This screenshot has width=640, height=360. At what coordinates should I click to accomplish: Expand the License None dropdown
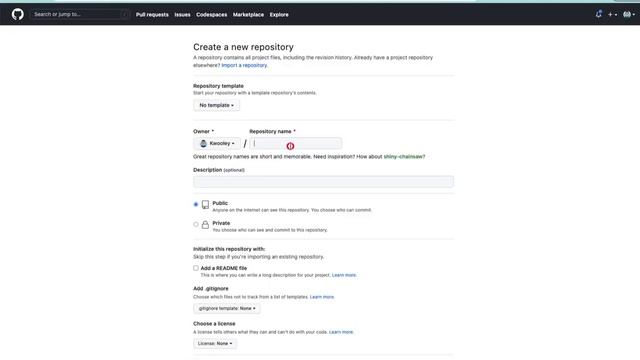tap(215, 344)
